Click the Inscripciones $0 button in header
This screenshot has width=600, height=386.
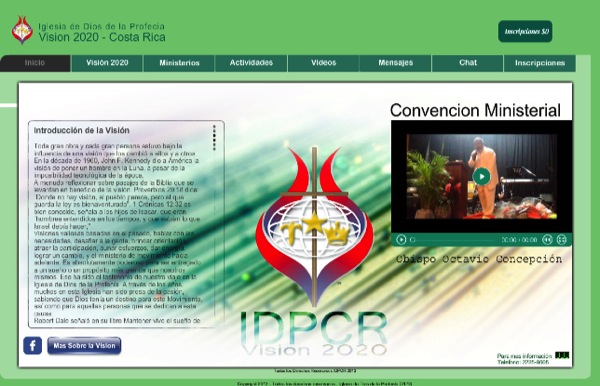(x=525, y=31)
